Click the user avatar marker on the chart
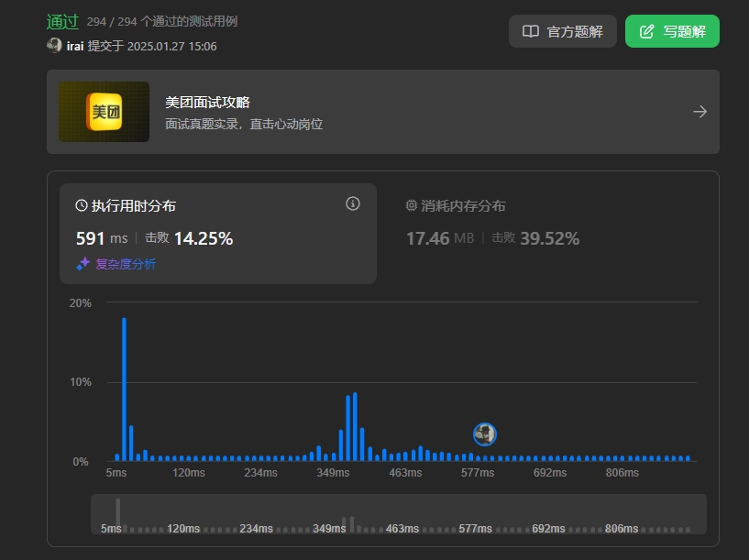 (485, 434)
